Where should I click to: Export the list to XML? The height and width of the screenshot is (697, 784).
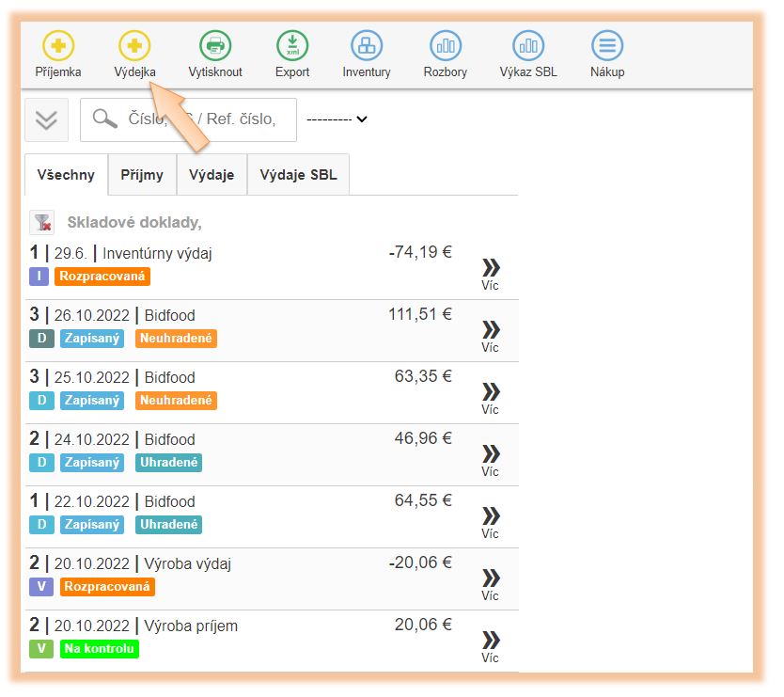click(292, 45)
